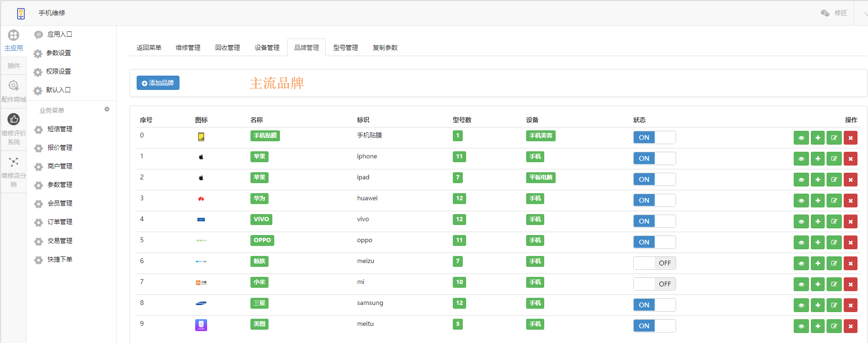Switch to the 维修管理 tab
Screen dimensions: 868x343
pyautogui.click(x=188, y=48)
